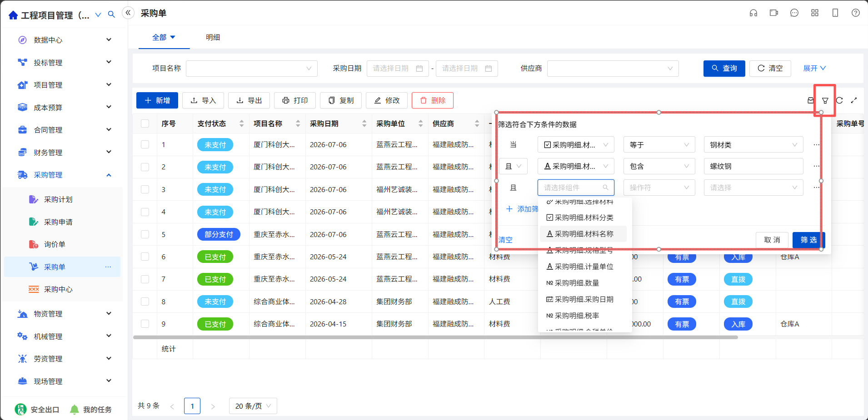Click the 取消 button in filter panel

(x=772, y=240)
